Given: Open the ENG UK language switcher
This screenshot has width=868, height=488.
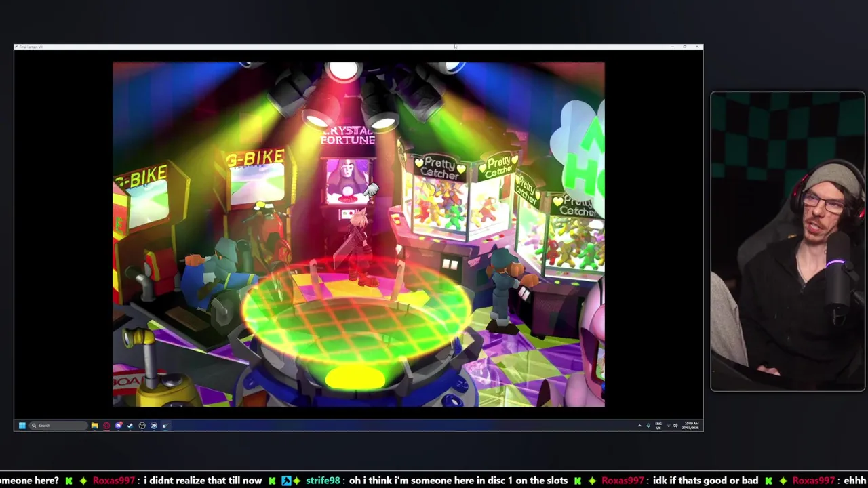Looking at the screenshot, I should [658, 426].
